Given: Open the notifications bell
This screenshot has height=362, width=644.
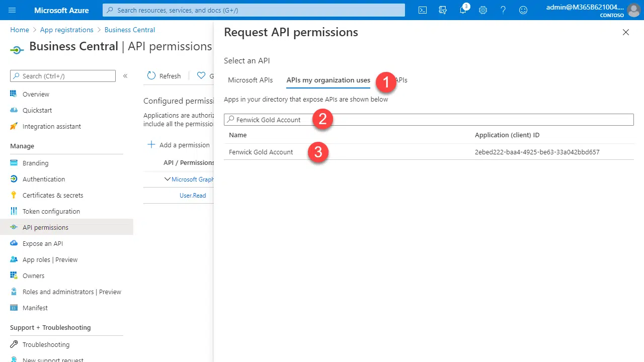Looking at the screenshot, I should click(463, 10).
